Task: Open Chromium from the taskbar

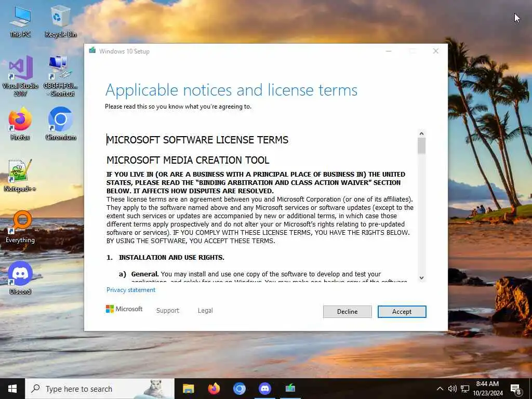Action: pyautogui.click(x=239, y=389)
